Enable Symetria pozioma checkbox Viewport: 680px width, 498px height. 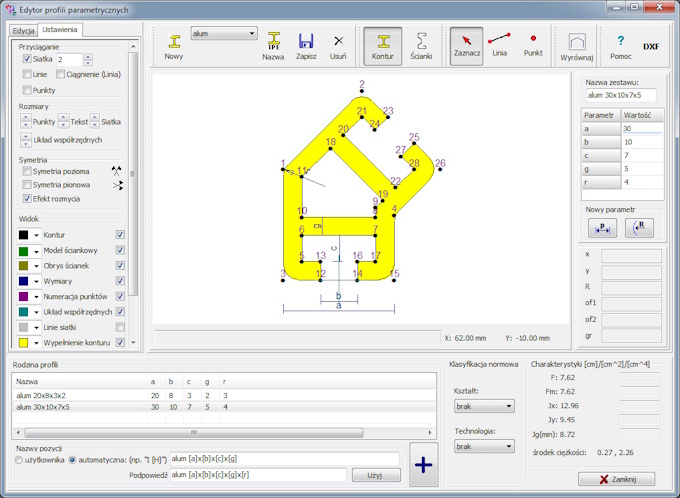coord(27,171)
